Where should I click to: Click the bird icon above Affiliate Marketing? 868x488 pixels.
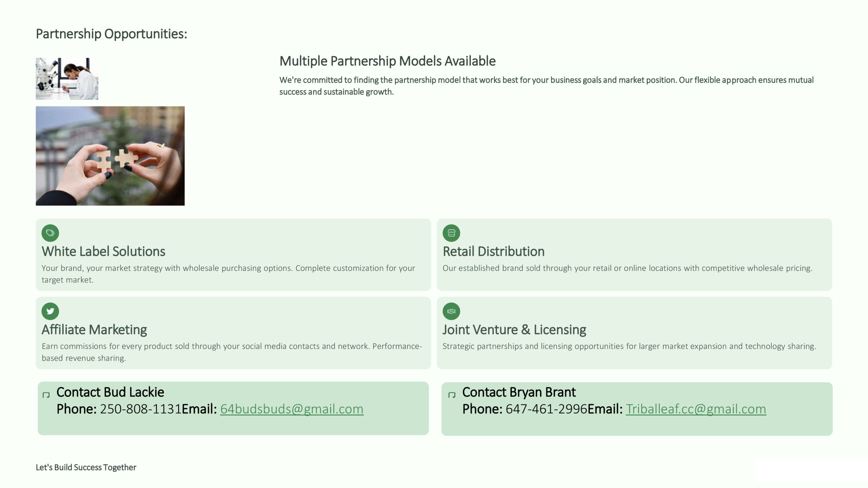(50, 311)
